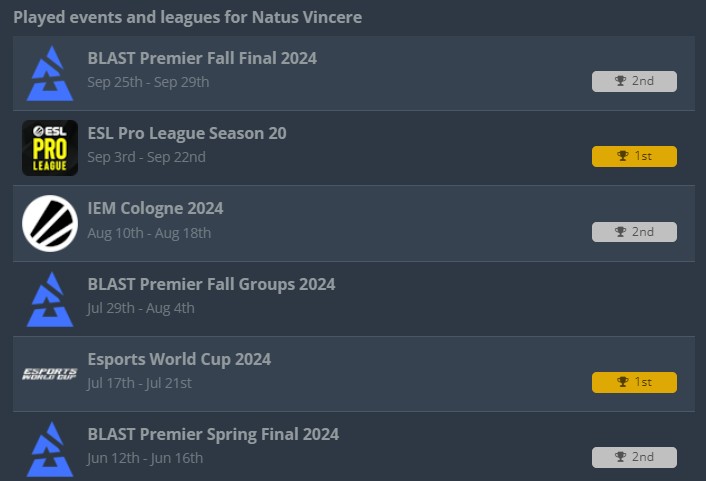Open BLAST Premier Spring Final 2024 event

point(213,434)
